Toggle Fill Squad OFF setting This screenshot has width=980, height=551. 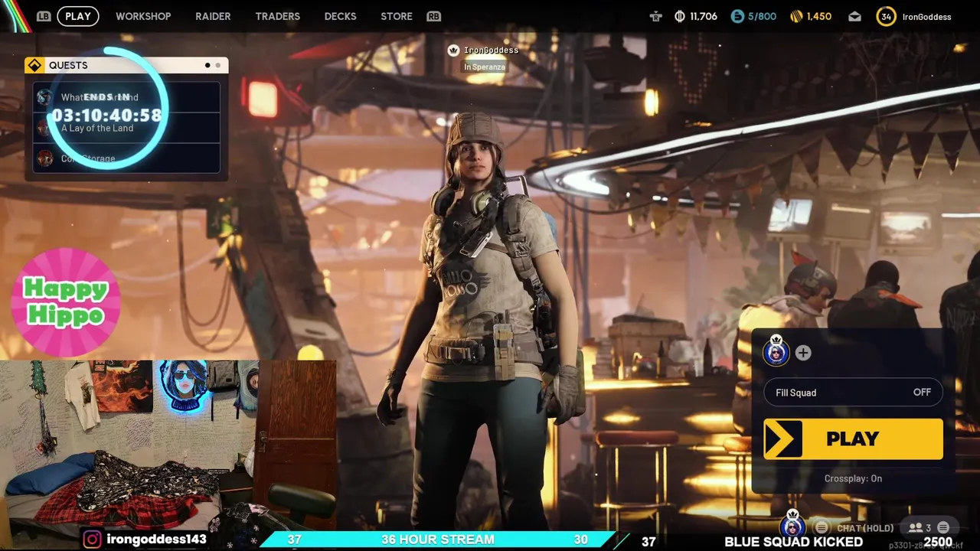click(x=853, y=393)
